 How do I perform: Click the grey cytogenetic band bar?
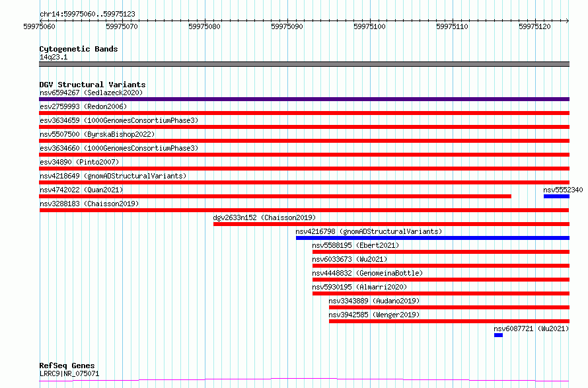[304, 64]
